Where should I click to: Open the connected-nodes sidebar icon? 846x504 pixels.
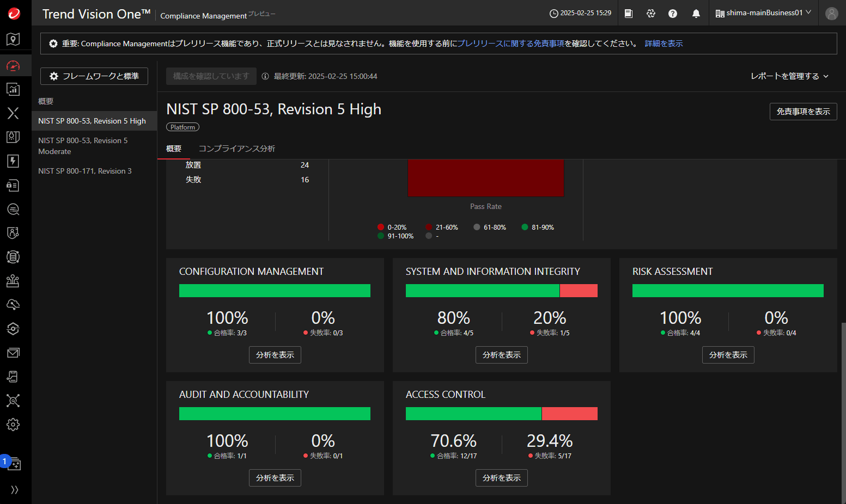[x=13, y=401]
